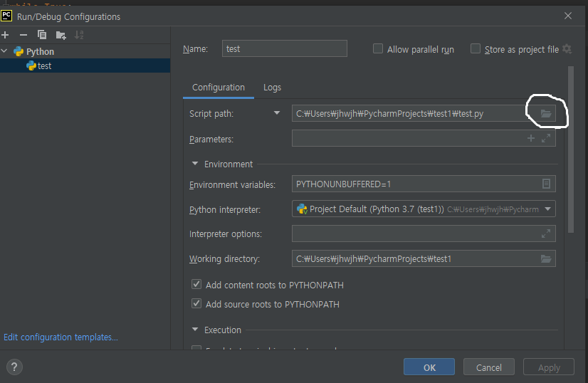588x383 pixels.
Task: Remove the selected configuration
Action: pyautogui.click(x=23, y=35)
